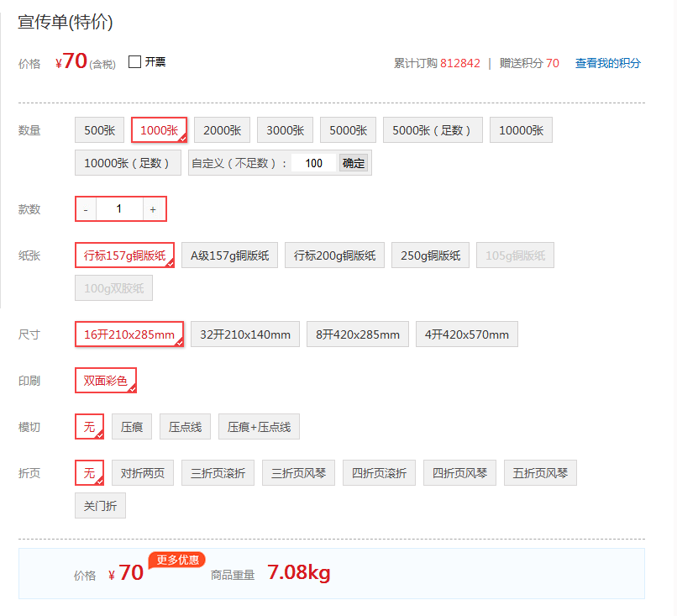This screenshot has width=677, height=616.
Task: Choose the 对折两页 folding option
Action: (142, 472)
